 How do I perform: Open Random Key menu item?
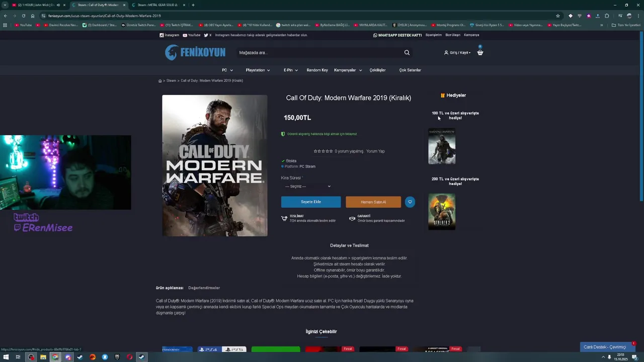pos(317,70)
